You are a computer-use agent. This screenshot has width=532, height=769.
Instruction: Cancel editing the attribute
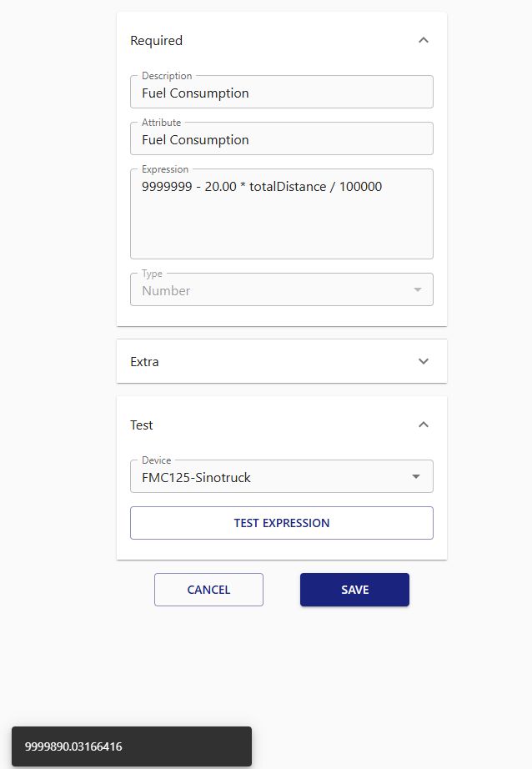click(208, 590)
